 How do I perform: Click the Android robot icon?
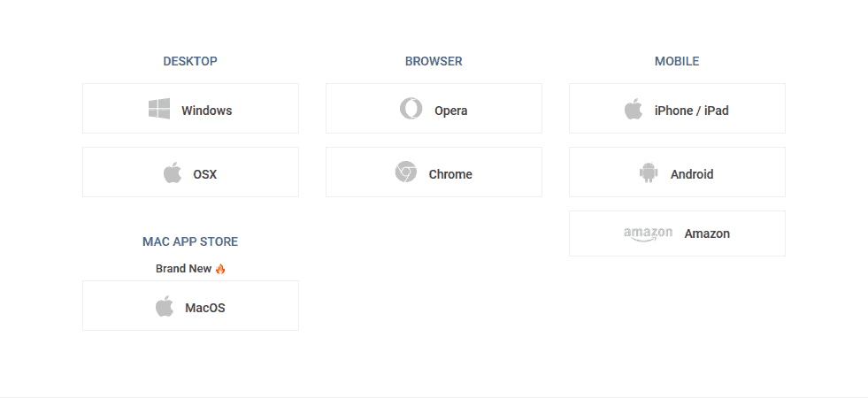[x=649, y=172]
